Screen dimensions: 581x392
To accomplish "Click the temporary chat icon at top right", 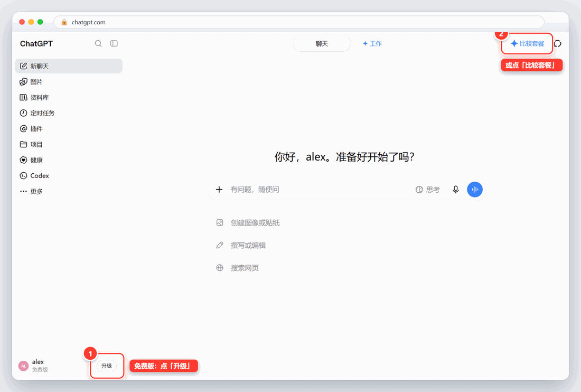I will (x=558, y=44).
